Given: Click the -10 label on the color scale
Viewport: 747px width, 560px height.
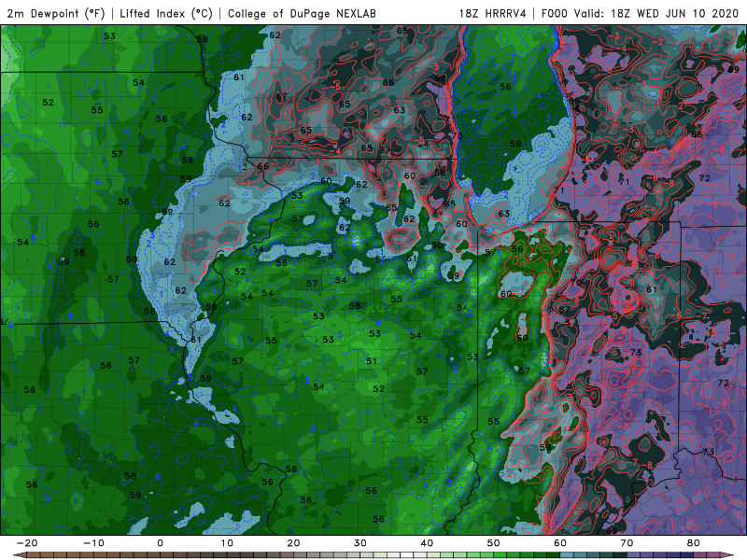Looking at the screenshot, I should (93, 543).
